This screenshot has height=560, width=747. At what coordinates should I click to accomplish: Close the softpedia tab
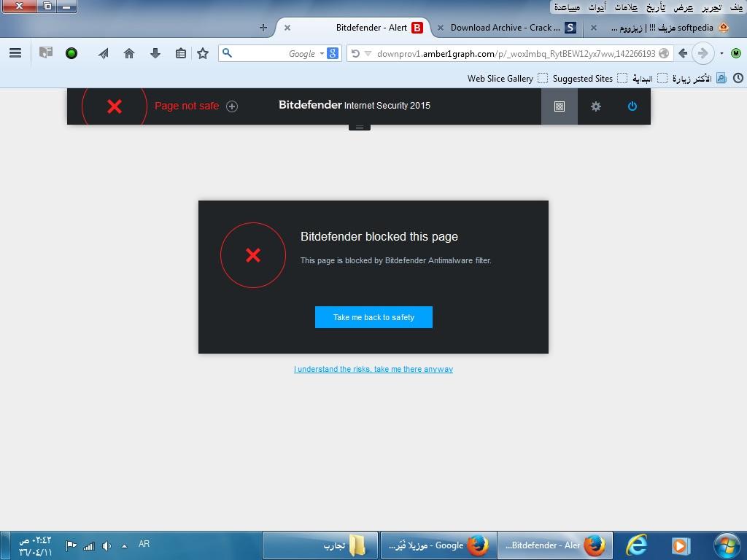[x=594, y=28]
